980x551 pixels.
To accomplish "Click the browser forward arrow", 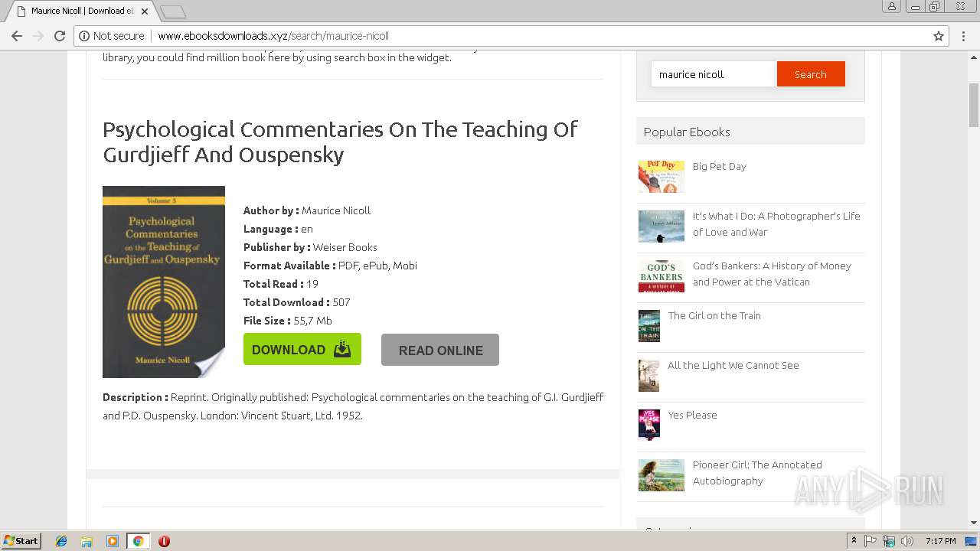I will pyautogui.click(x=38, y=36).
